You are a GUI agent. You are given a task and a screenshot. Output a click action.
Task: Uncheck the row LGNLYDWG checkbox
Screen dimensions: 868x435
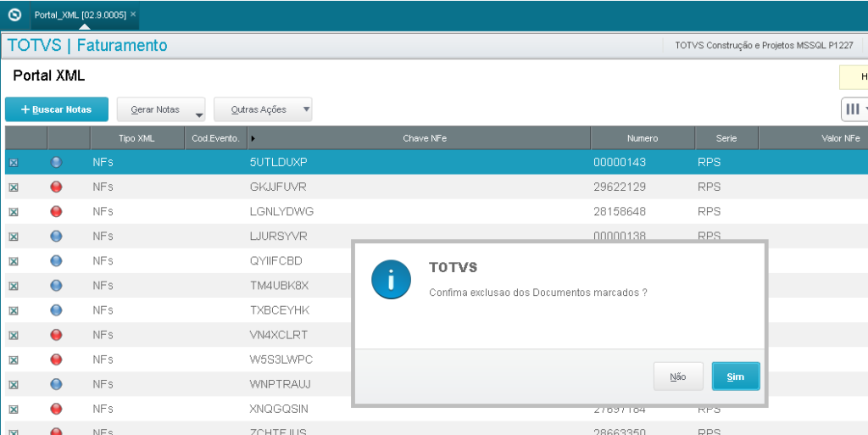[x=14, y=212]
